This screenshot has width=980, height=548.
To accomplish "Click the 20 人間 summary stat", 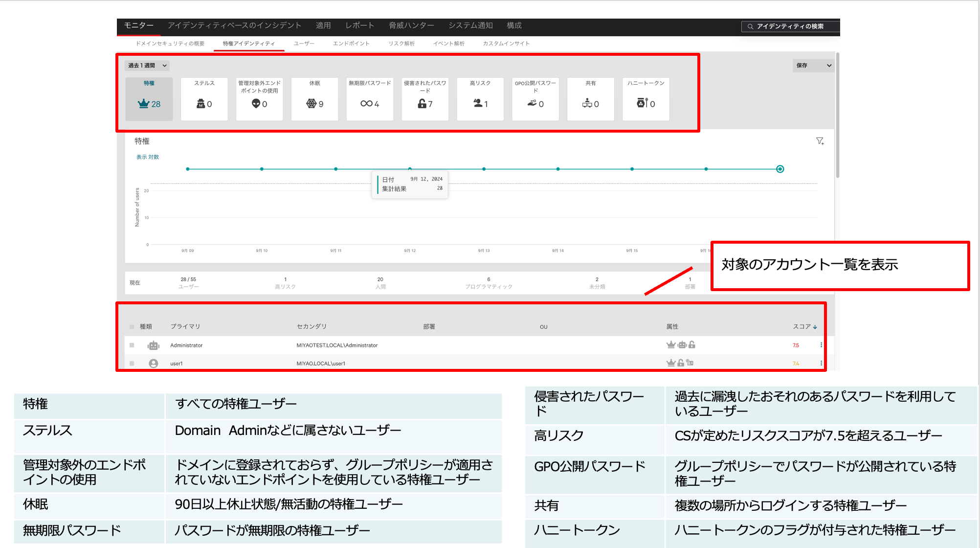I will pos(380,283).
